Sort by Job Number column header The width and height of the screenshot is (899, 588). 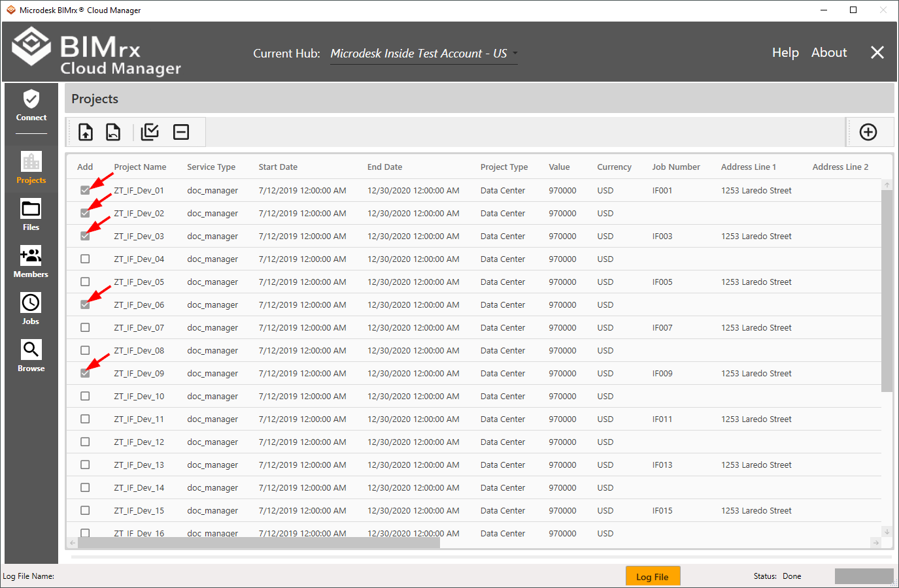[676, 167]
